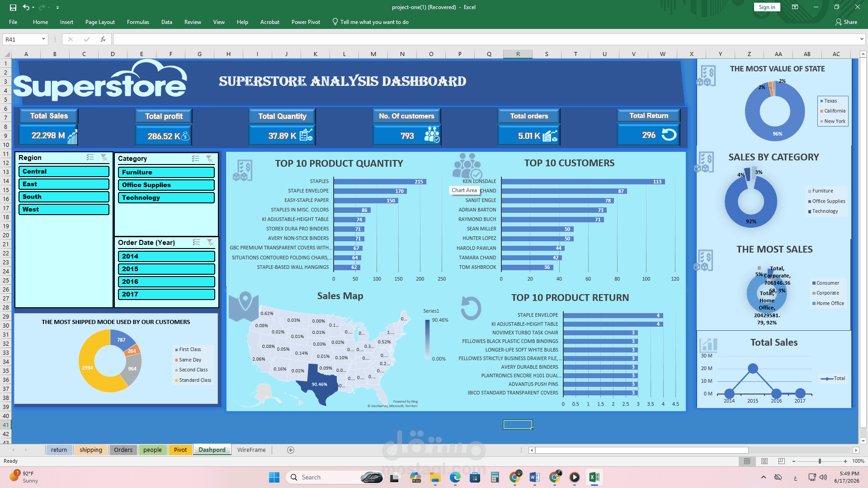The width and height of the screenshot is (868, 488).
Task: Add a new sheet with plus icon
Action: pyautogui.click(x=291, y=450)
